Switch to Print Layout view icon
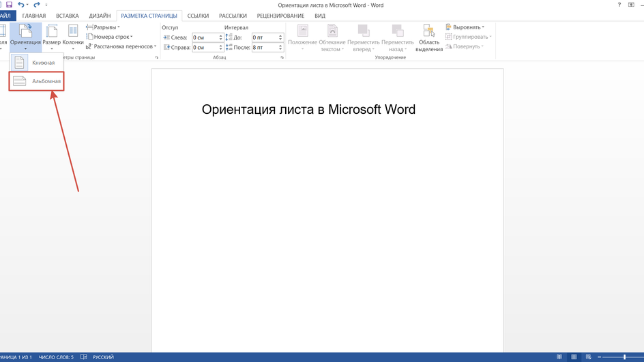 (x=574, y=357)
